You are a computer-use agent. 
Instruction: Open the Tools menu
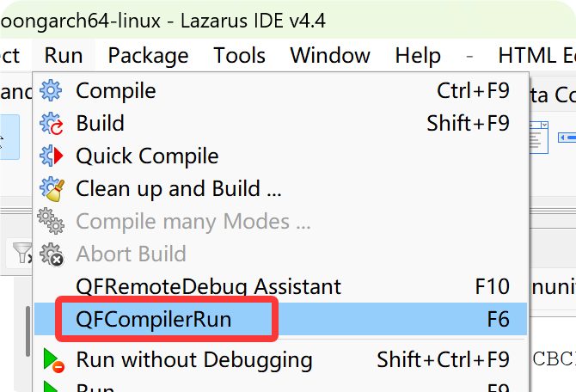(x=239, y=56)
